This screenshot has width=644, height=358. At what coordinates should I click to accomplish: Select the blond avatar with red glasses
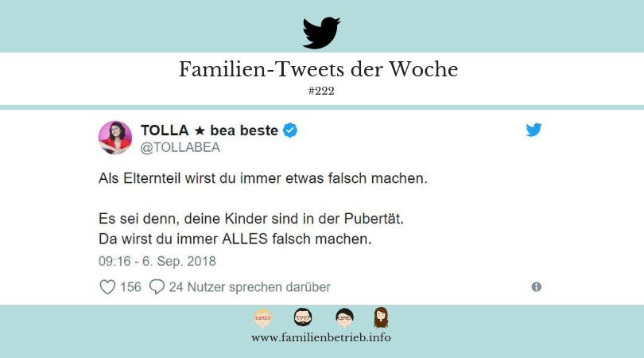263,317
